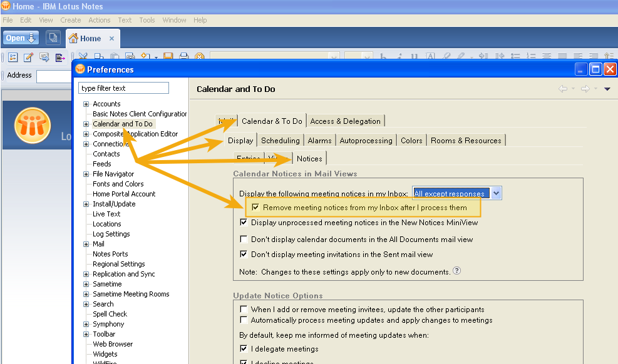618x364 pixels.
Task: Switch to the Scheduling tab
Action: click(281, 141)
